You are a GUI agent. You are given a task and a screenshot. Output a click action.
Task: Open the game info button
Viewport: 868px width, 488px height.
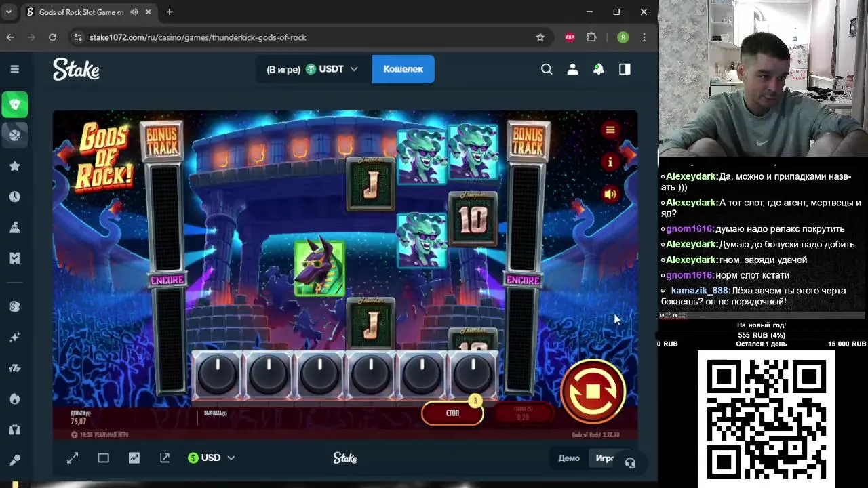coord(610,162)
